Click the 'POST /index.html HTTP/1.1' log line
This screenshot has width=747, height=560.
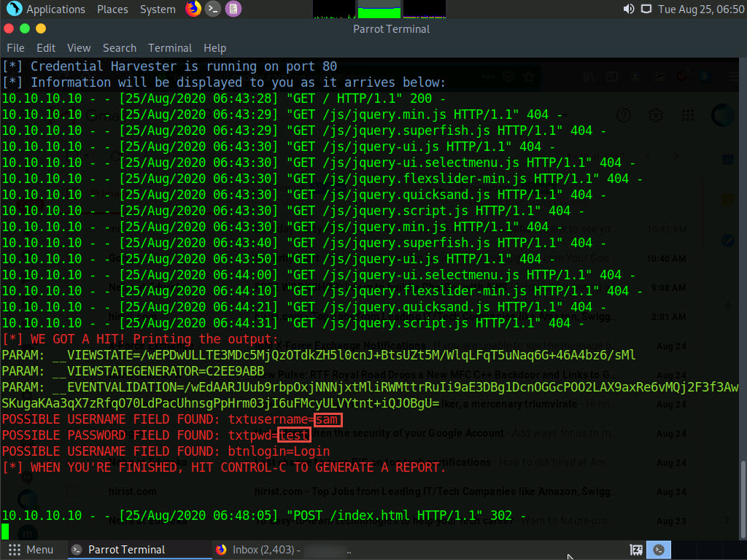263,516
